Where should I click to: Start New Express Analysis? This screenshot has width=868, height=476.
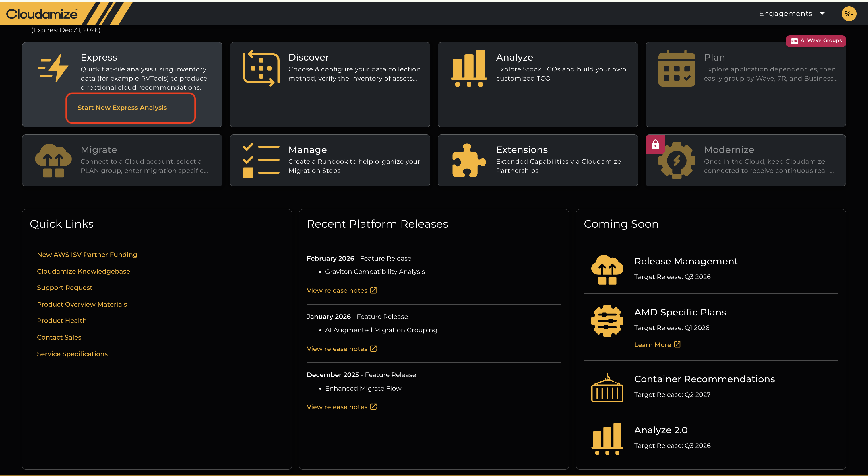click(122, 107)
